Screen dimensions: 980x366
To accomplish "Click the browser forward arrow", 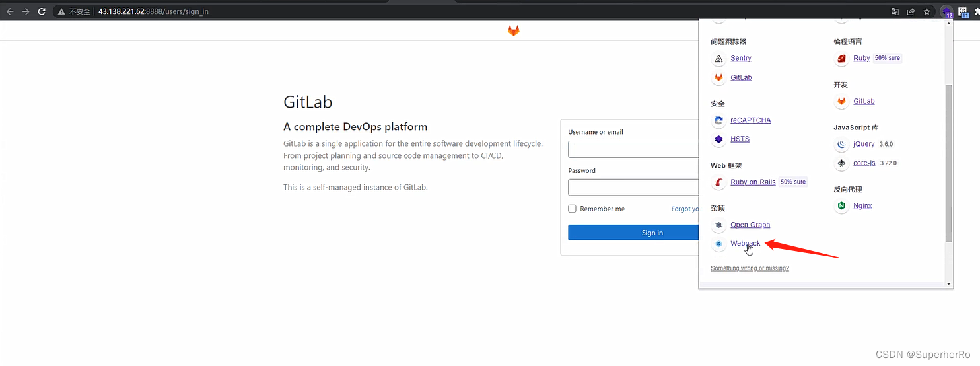I will point(26,11).
